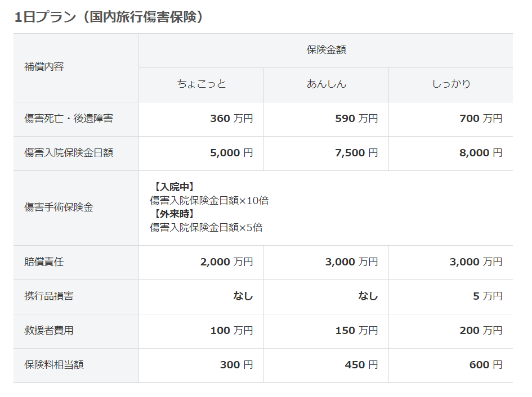Click the 傷害手術保険金 row label
Screen dimensions: 532x397
click(59, 207)
